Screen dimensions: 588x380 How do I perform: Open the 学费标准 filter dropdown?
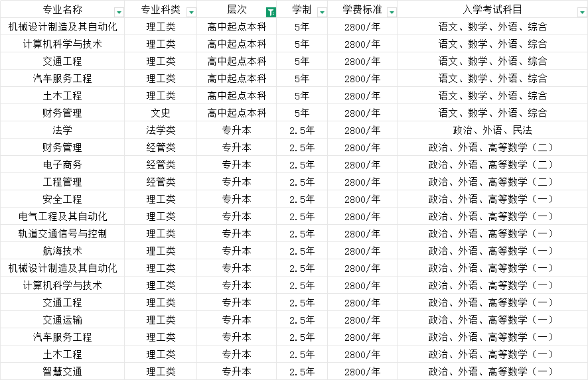point(392,13)
